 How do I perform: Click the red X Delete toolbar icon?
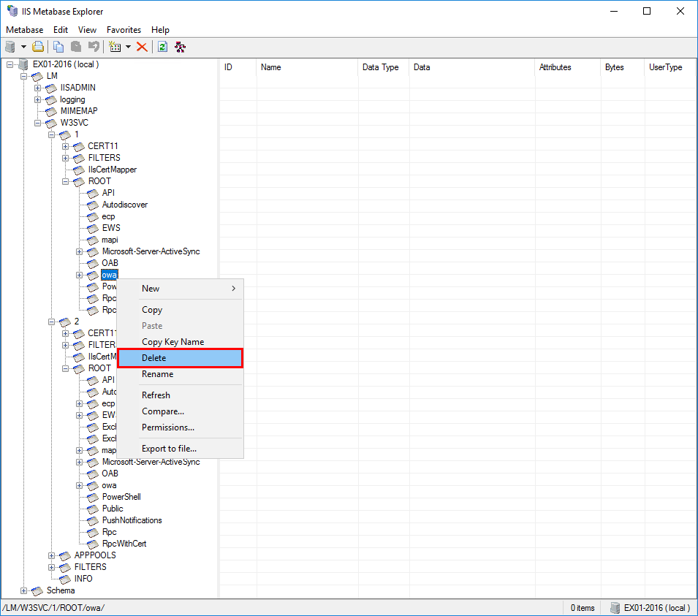point(141,46)
